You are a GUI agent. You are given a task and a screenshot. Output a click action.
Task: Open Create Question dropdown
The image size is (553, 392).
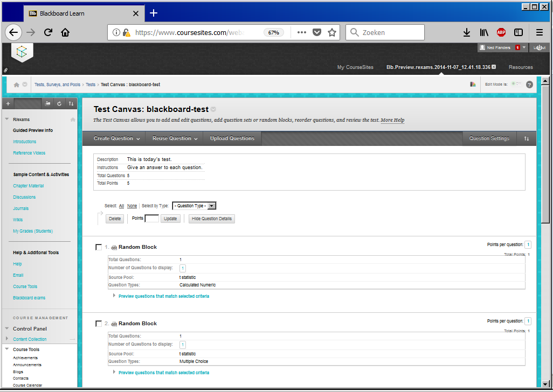click(x=117, y=138)
